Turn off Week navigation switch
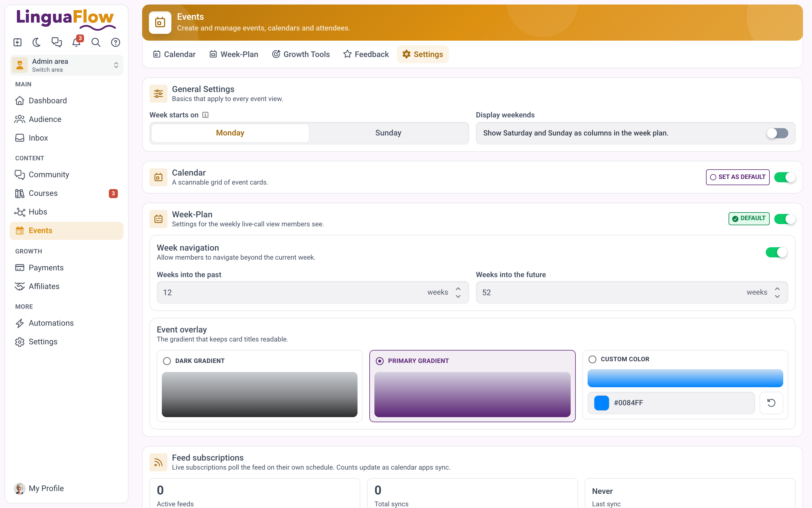This screenshot has height=508, width=812. (776, 252)
